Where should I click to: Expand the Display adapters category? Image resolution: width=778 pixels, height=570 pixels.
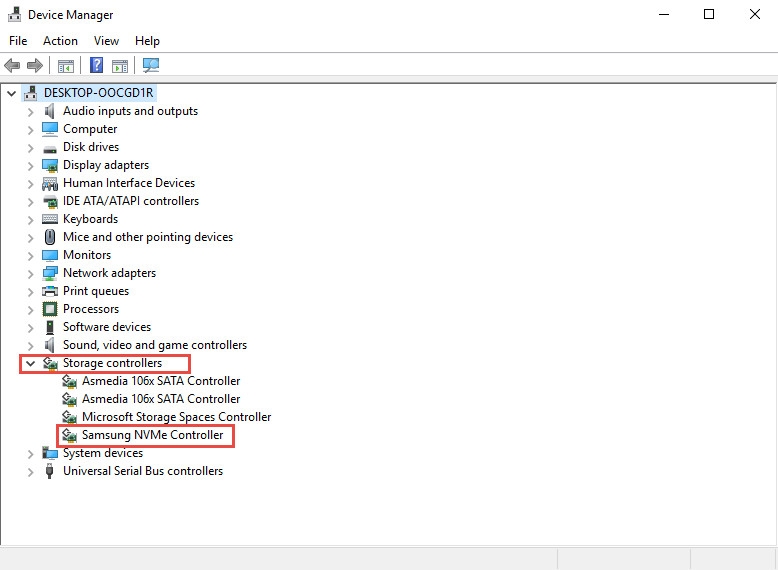[31, 166]
